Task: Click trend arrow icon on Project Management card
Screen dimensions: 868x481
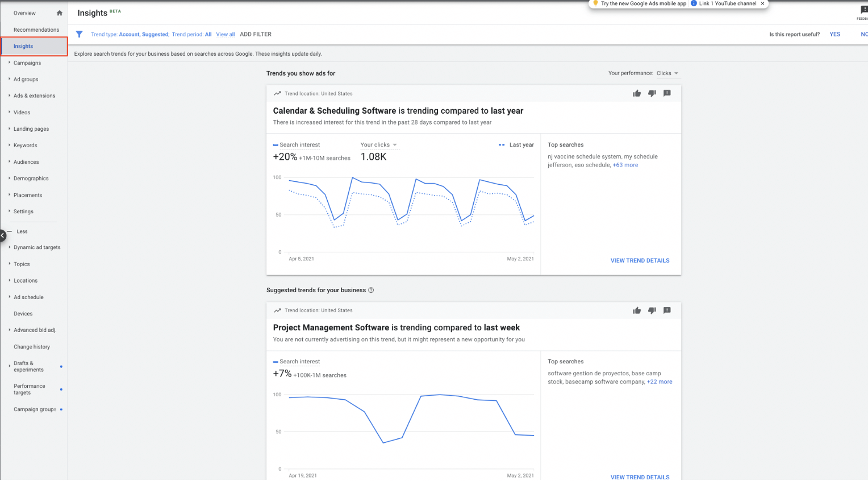Action: coord(277,310)
